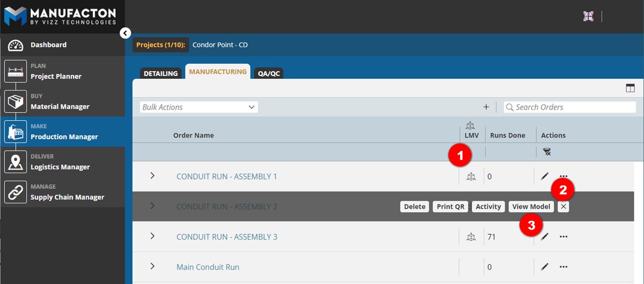This screenshot has width=644, height=284.
Task: Expand the CONDUIT RUN - ASSEMBLY 1 row
Action: 152,175
